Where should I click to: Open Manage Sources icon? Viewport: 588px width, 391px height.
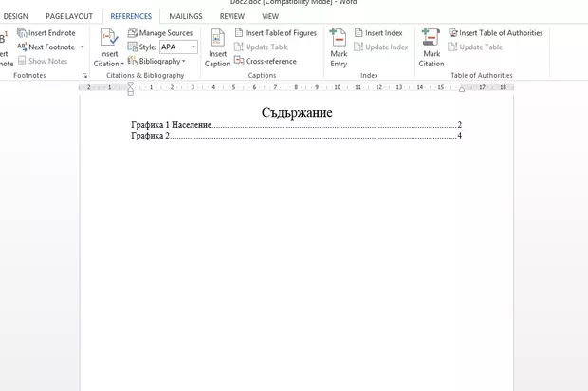tap(133, 33)
